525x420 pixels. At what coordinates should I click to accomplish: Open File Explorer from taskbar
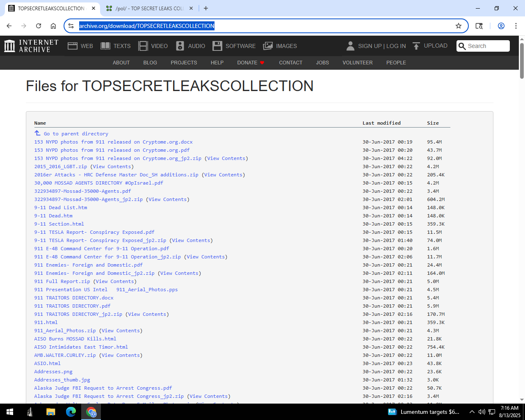pyautogui.click(x=50, y=412)
